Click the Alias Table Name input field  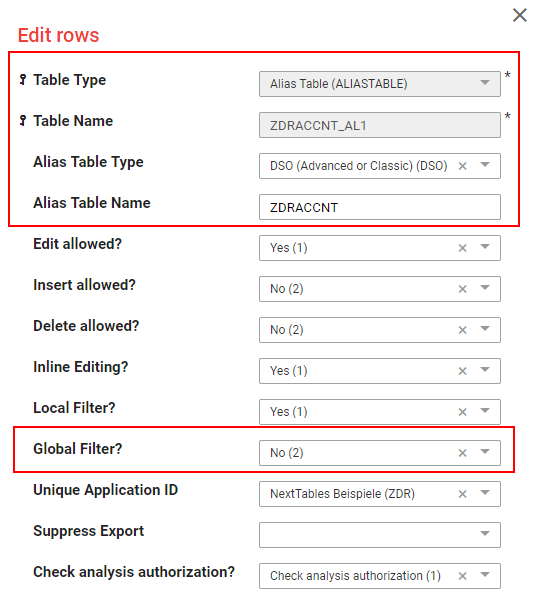click(380, 207)
